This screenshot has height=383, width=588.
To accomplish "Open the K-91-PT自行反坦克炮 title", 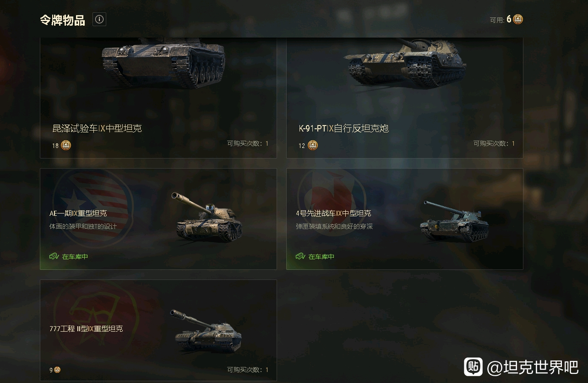I will [x=344, y=129].
